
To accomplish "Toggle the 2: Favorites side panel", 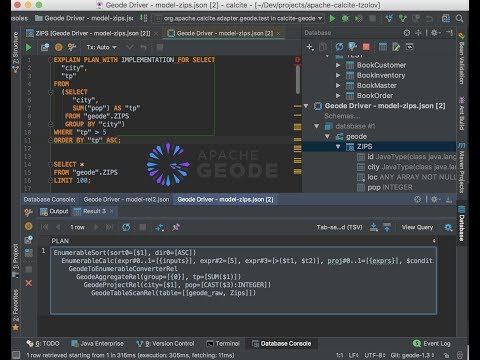I will pos(16,310).
